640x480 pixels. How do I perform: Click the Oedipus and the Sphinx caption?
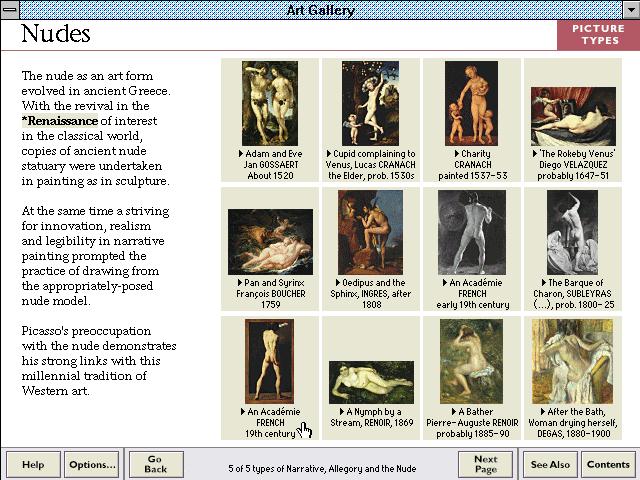371,294
